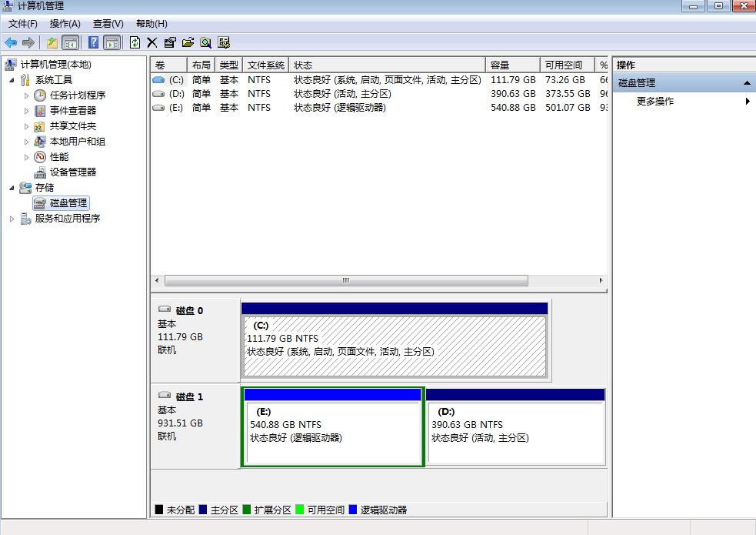Open the 查看(V) menu
This screenshot has width=756, height=535.
click(x=108, y=24)
